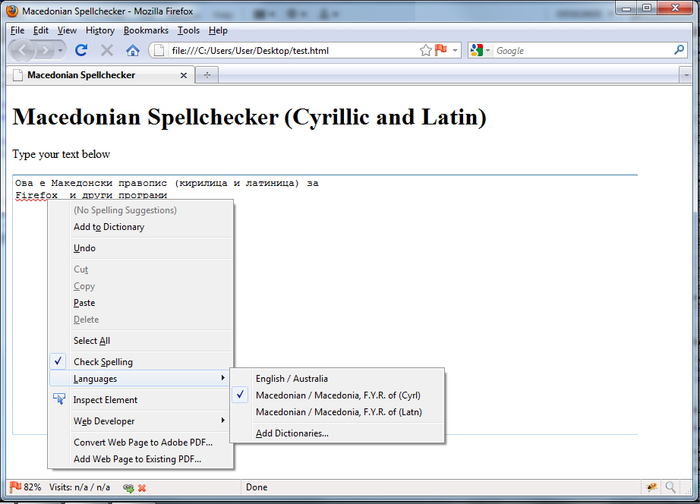Image resolution: width=700 pixels, height=504 pixels.
Task: Open the File menu
Action: 17,30
